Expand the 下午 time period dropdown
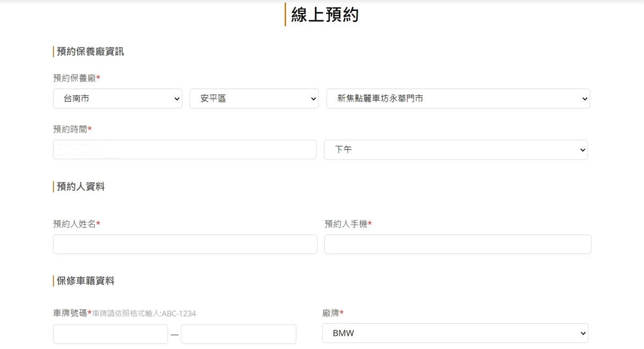The width and height of the screenshot is (644, 349). point(456,150)
